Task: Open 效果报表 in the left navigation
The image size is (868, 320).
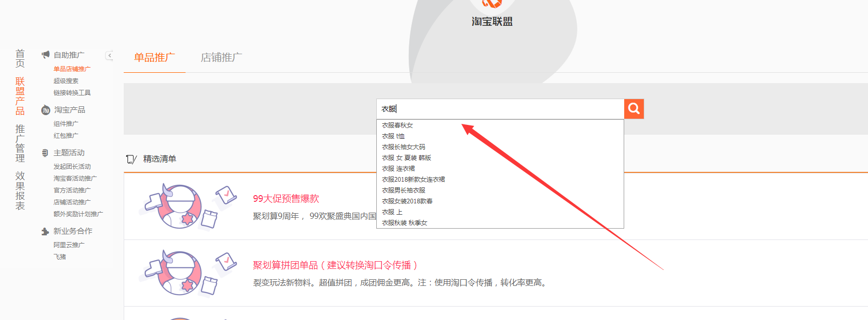Action: point(20,191)
